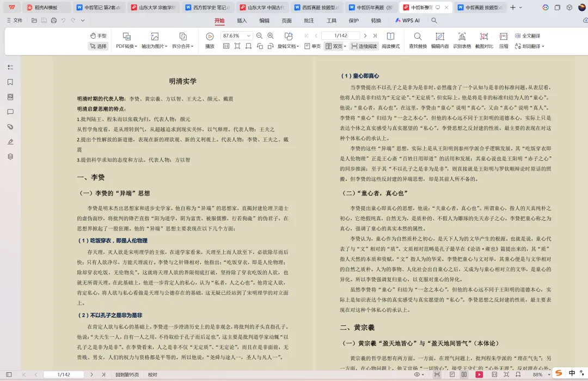Enable continuous reading mode (连续阅读)
Image resolution: width=588 pixels, height=381 pixels.
[367, 46]
